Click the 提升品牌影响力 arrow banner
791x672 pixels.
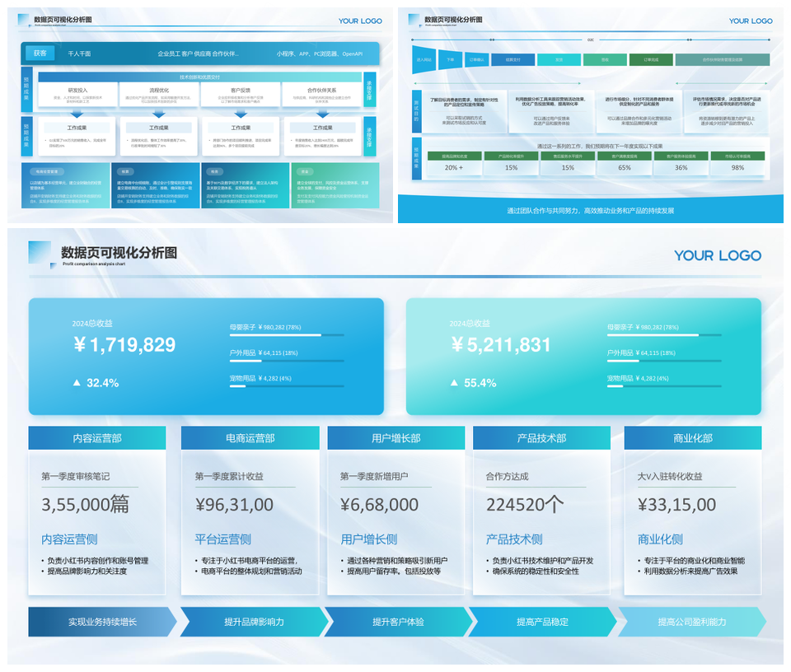[254, 622]
